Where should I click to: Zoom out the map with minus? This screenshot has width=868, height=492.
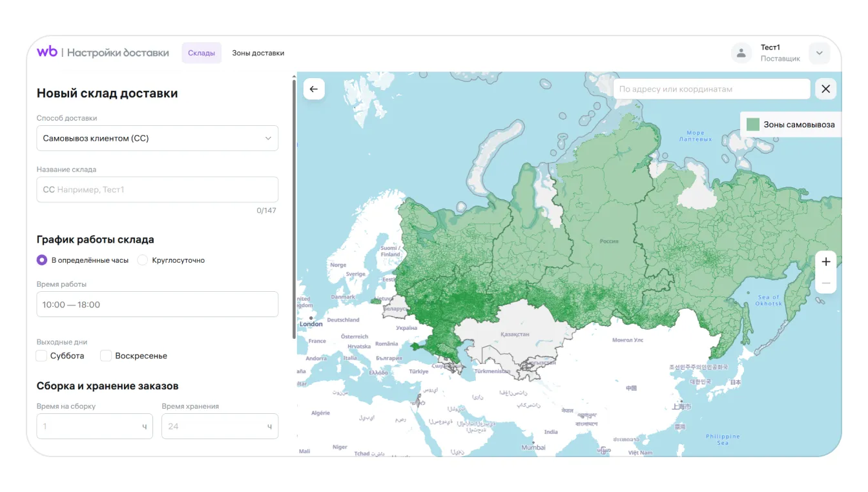[825, 283]
